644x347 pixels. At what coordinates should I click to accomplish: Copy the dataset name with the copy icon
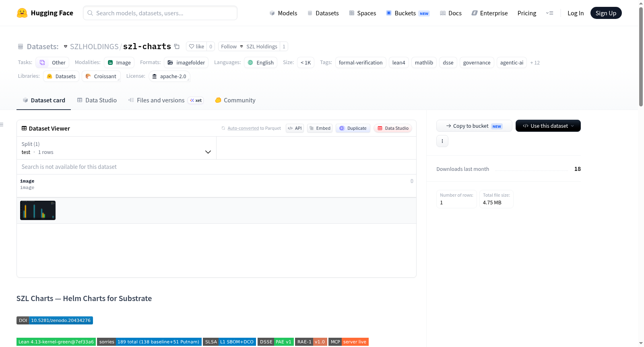[x=177, y=46]
